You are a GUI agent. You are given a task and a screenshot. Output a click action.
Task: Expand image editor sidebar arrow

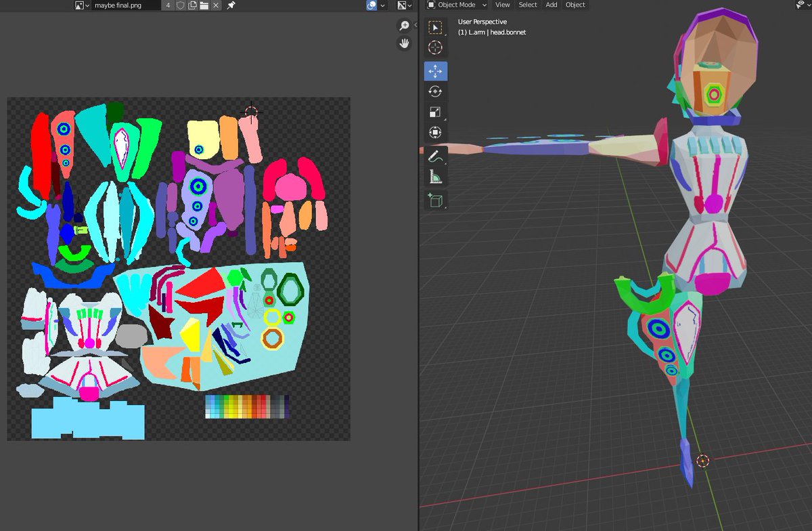point(415,25)
